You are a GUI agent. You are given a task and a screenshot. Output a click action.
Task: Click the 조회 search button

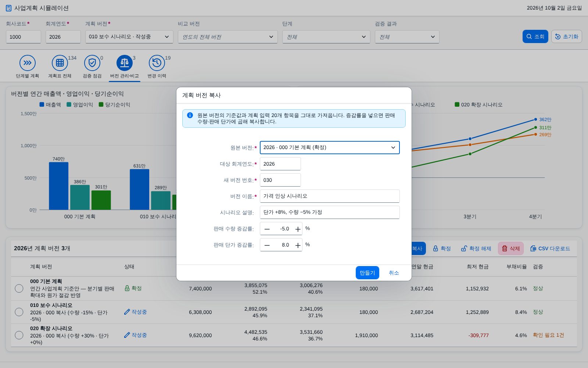[535, 36]
